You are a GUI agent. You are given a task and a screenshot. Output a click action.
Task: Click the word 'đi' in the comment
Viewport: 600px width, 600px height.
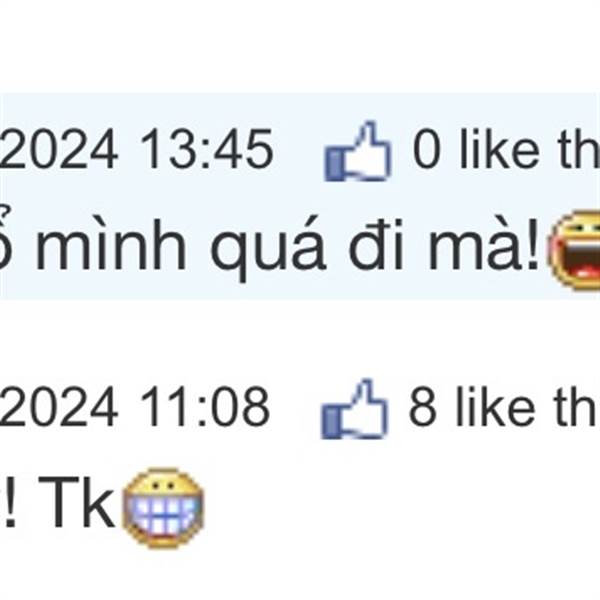pyautogui.click(x=376, y=245)
